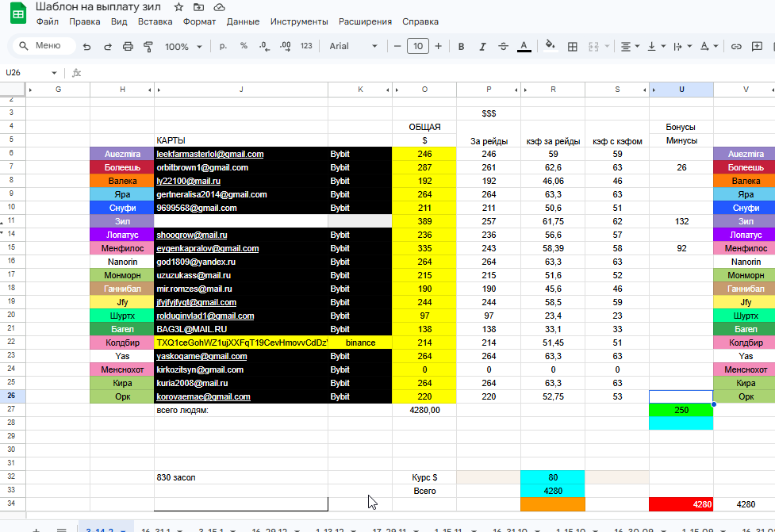775x532 pixels.
Task: Increase decimal places
Action: click(286, 46)
